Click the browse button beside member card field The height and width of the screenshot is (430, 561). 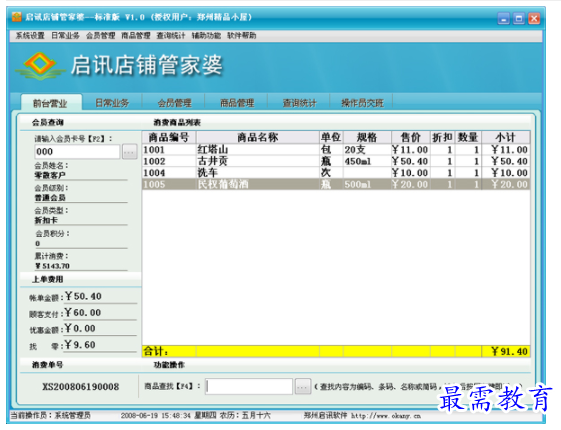point(129,152)
